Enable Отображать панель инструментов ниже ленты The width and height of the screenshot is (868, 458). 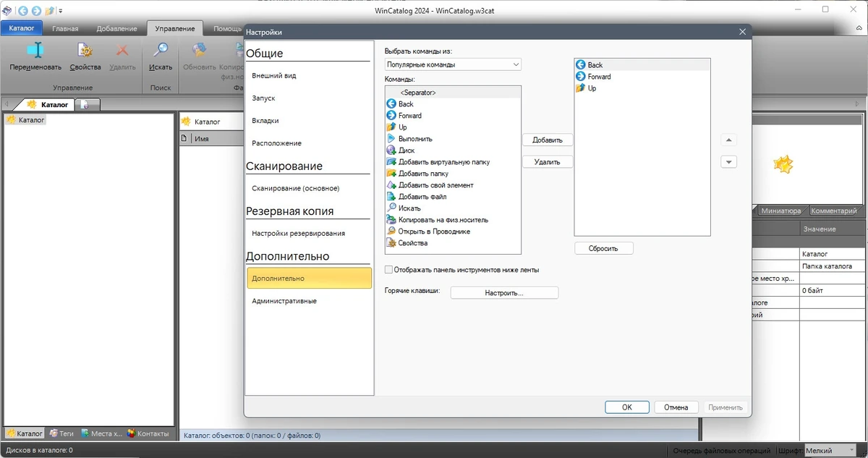point(389,270)
